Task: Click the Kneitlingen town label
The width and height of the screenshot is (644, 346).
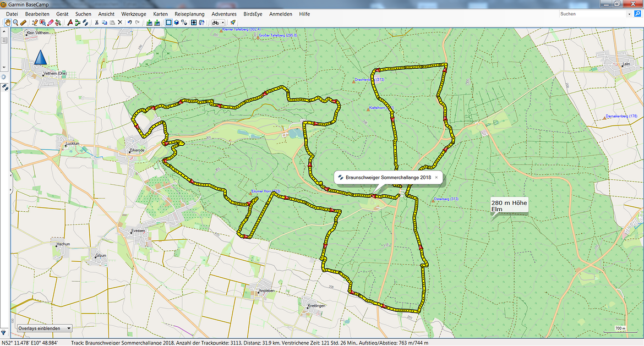Action: (x=316, y=306)
